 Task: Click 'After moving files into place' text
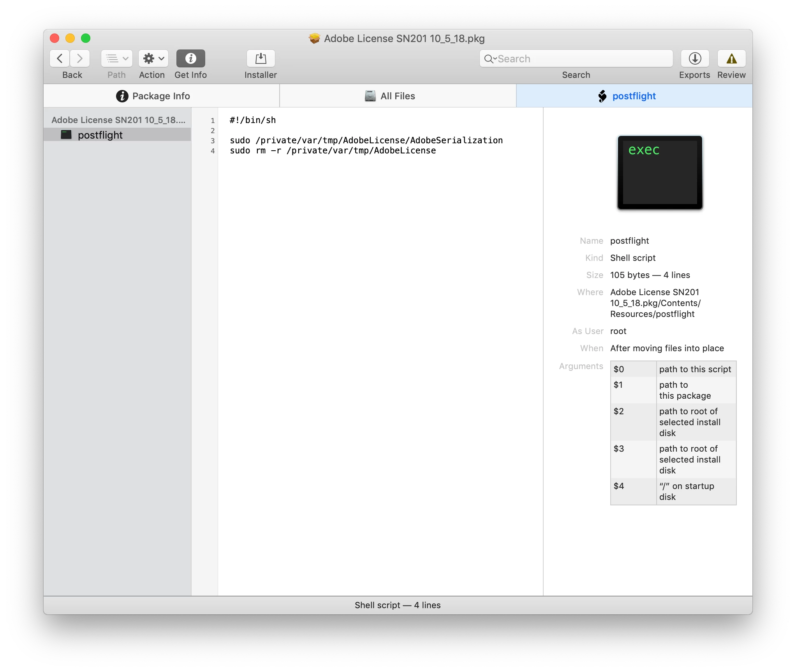click(667, 348)
